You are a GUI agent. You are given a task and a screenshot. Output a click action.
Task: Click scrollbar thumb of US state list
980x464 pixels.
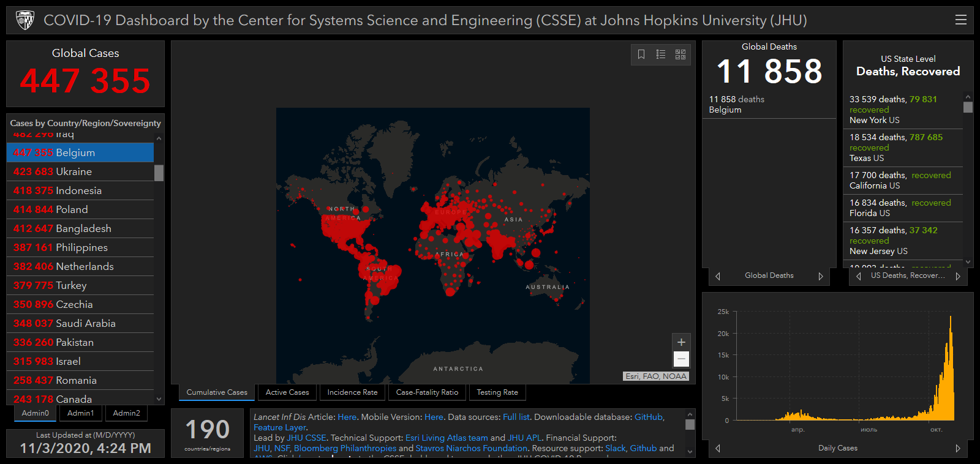(x=968, y=107)
